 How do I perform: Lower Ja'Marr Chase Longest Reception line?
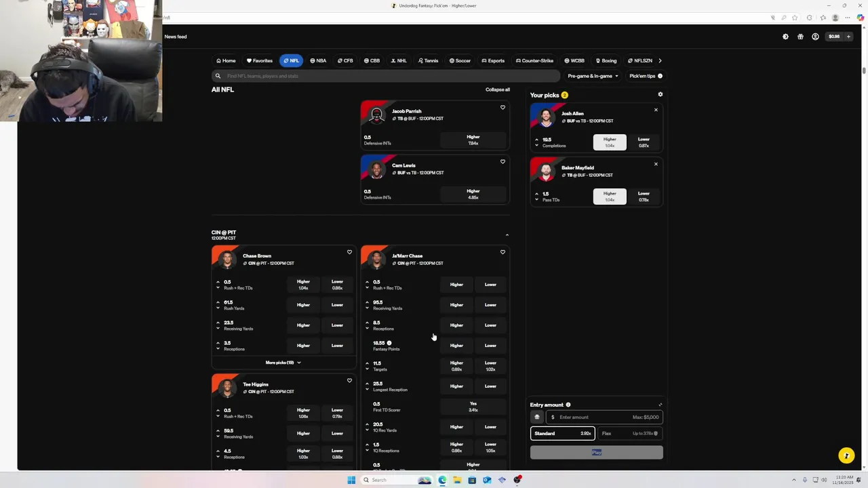pyautogui.click(x=367, y=390)
